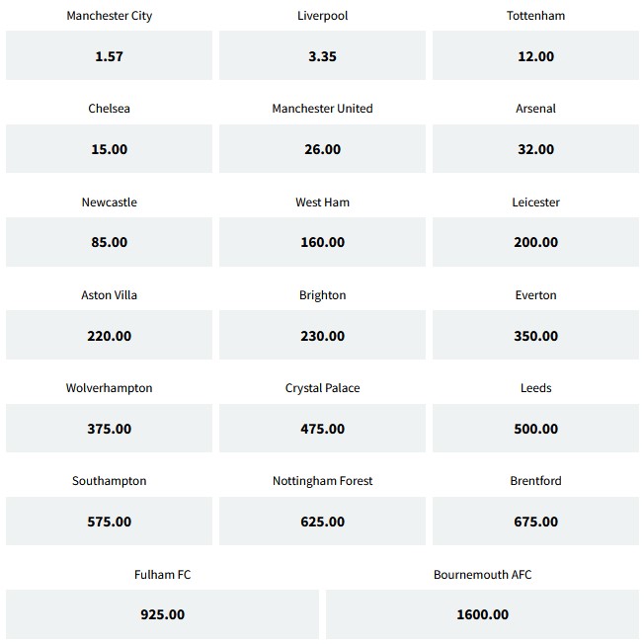The width and height of the screenshot is (644, 644).
Task: Choose Aston Villa at 220.00
Action: coord(109,336)
